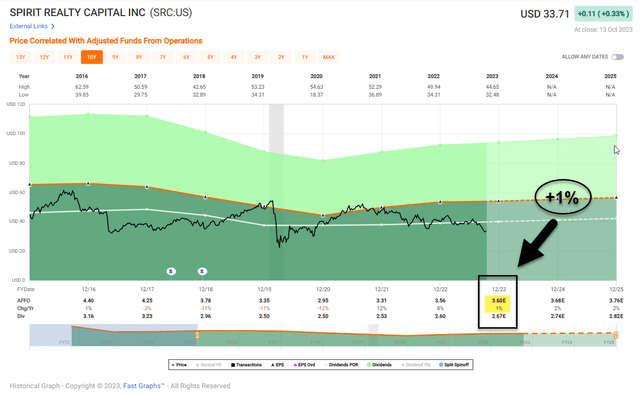Toggle Price series in legend
This screenshot has height=395, width=640.
point(179,364)
